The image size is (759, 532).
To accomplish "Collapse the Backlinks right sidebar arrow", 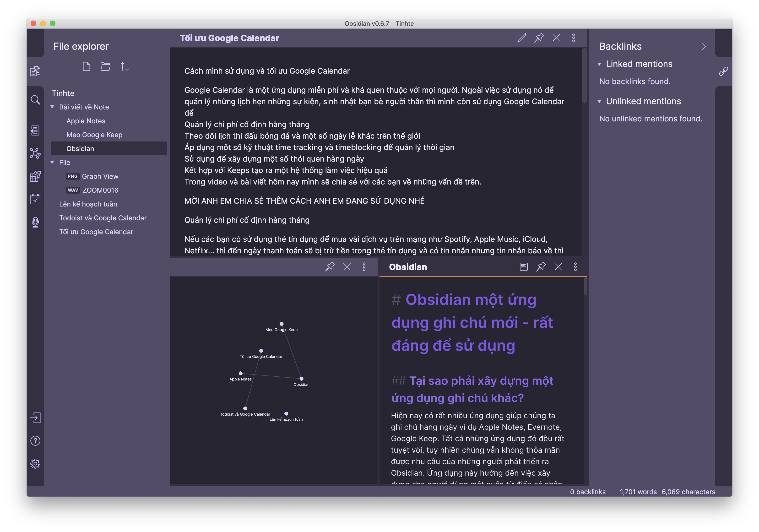I will coord(704,46).
